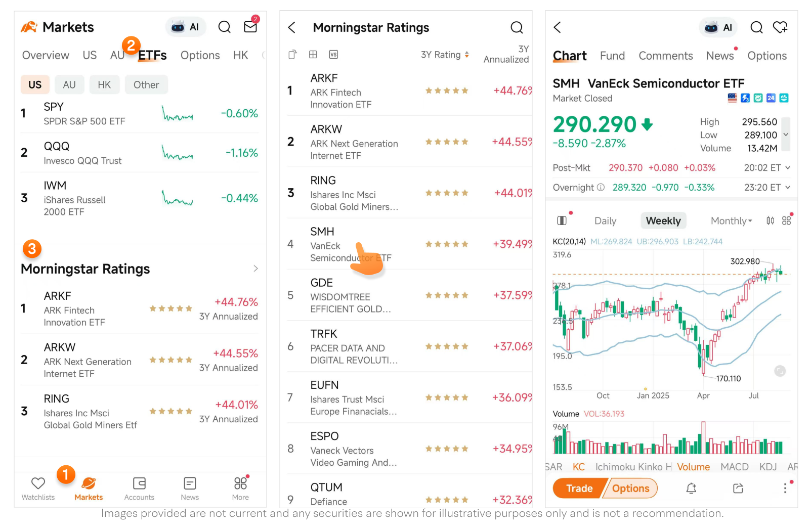Click the copy layout icon in ratings toolbar

292,54
